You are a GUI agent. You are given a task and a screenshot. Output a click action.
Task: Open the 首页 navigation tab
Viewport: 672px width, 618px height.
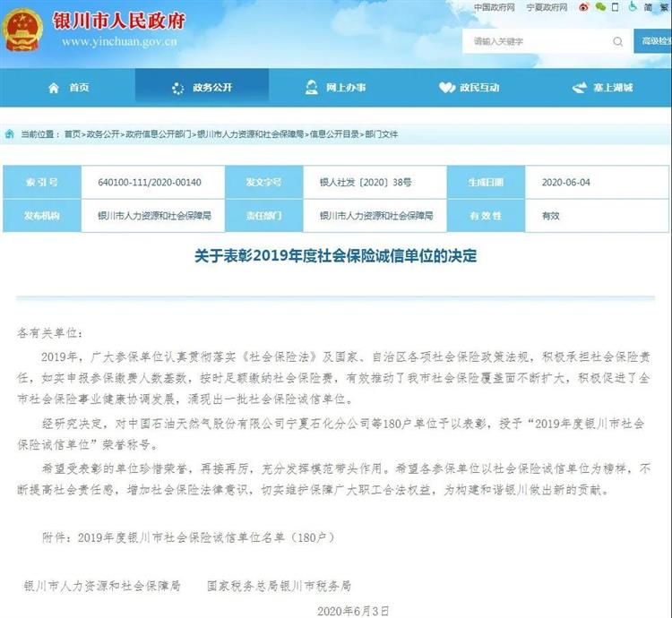68,88
